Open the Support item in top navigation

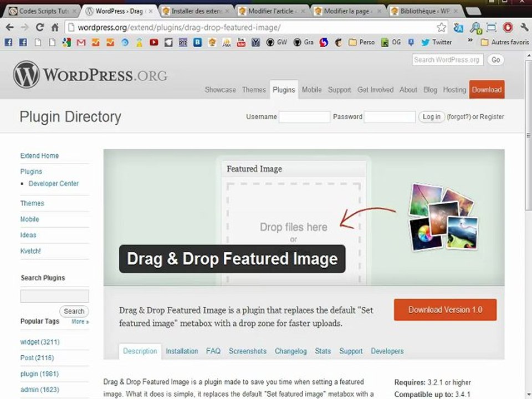[339, 90]
